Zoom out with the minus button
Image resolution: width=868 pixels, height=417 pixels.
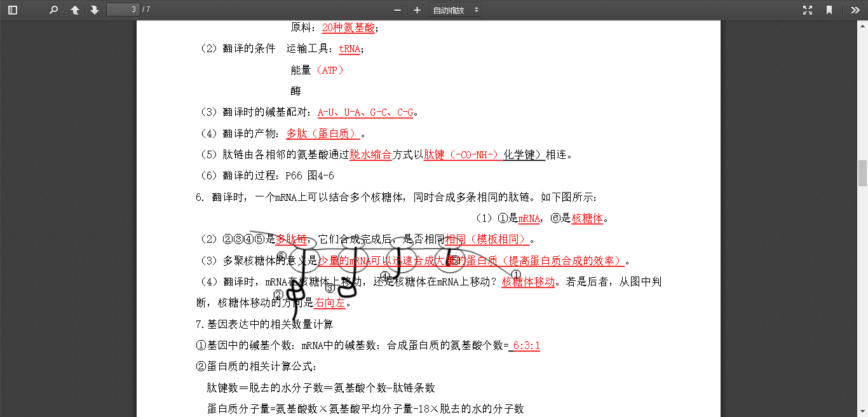pos(398,10)
